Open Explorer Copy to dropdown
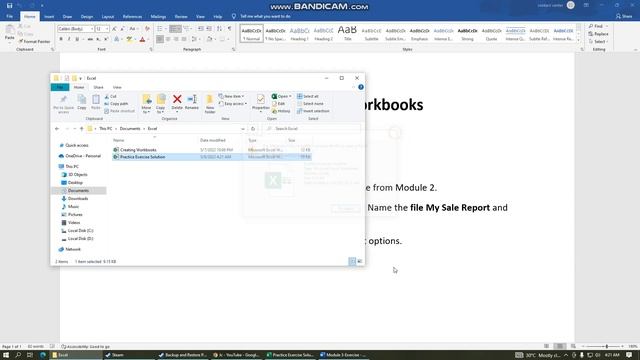The width and height of the screenshot is (640, 360). (161, 104)
